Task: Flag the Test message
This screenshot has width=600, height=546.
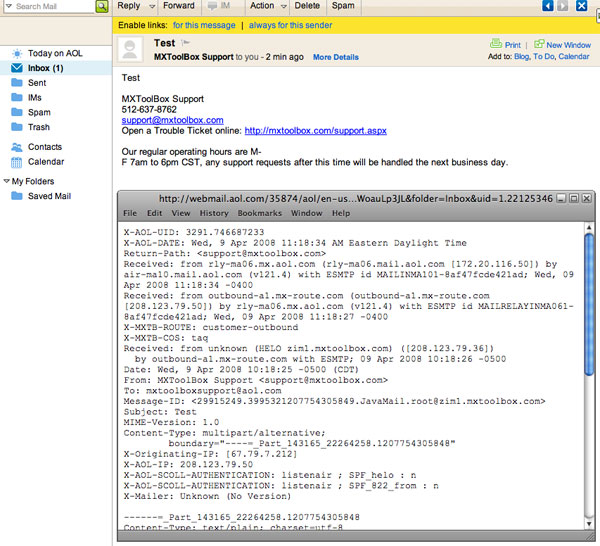Action: pyautogui.click(x=186, y=44)
